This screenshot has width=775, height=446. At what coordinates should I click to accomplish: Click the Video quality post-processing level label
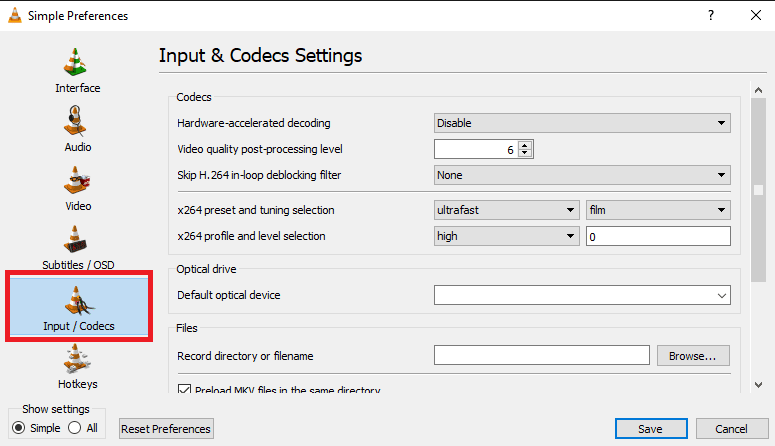coord(259,149)
